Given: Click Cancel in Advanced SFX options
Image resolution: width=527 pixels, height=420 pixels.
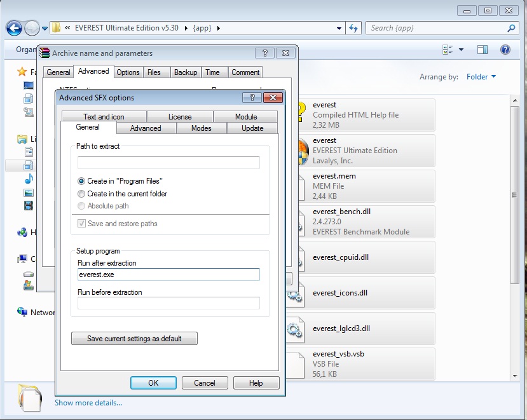Looking at the screenshot, I should pos(204,383).
